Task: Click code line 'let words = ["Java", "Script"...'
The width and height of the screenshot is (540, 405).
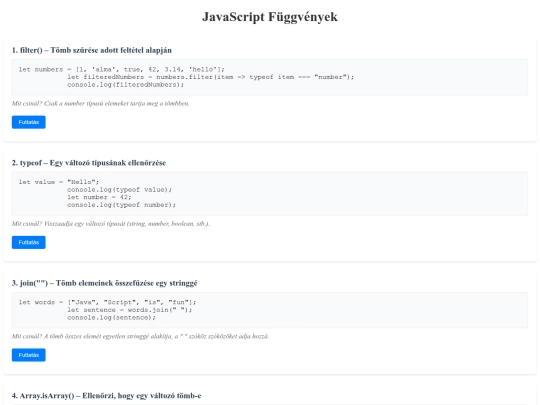Action: (107, 302)
